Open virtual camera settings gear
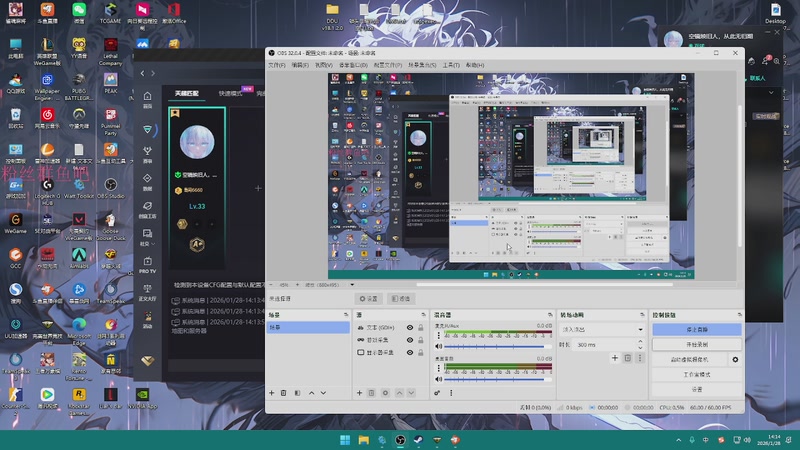 pyautogui.click(x=735, y=360)
